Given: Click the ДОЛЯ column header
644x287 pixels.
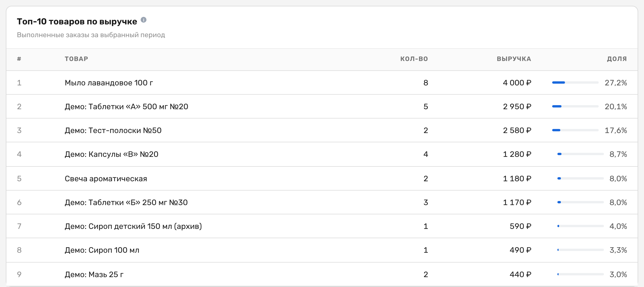Looking at the screenshot, I should tap(617, 59).
